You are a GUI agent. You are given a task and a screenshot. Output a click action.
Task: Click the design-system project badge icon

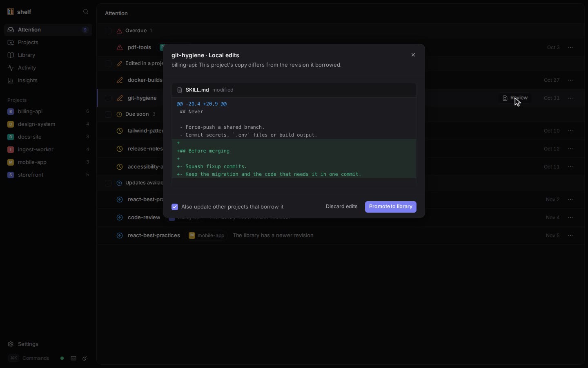pyautogui.click(x=11, y=124)
